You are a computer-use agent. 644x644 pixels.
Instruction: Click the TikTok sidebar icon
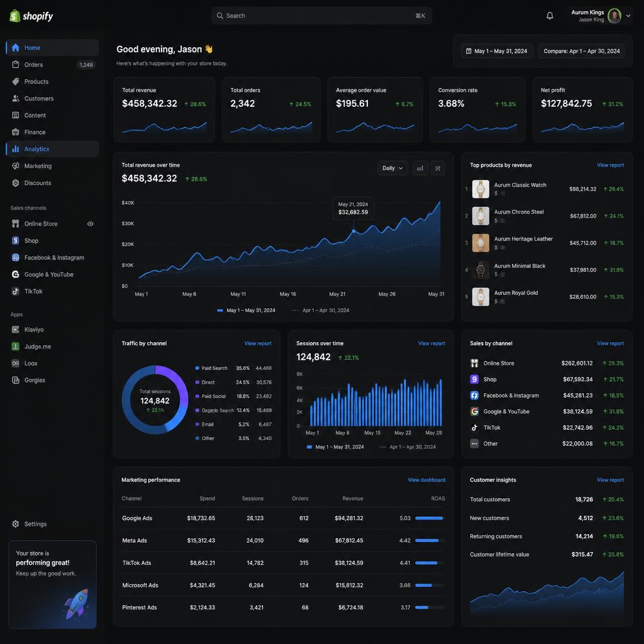[x=16, y=291]
